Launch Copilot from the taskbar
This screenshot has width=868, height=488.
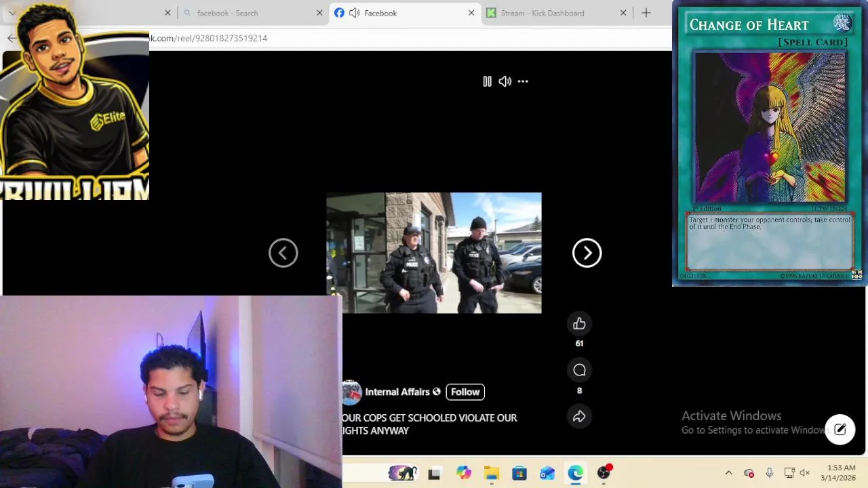click(463, 473)
